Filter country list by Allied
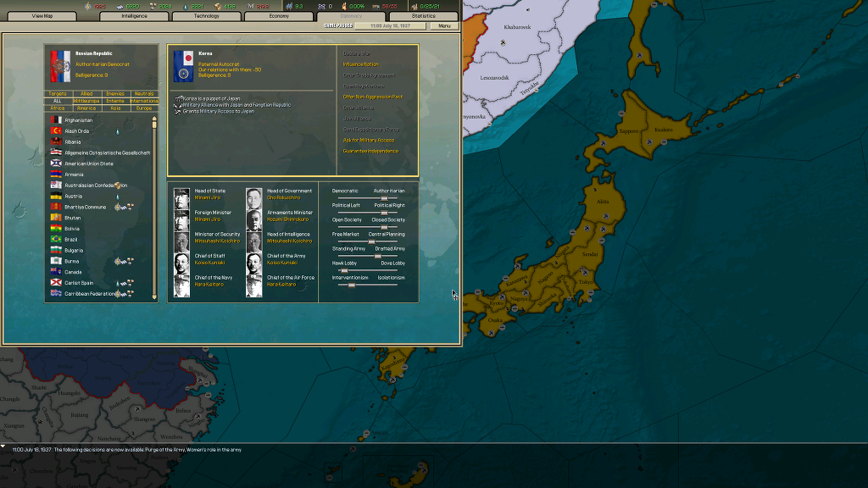The width and height of the screenshot is (868, 488). (x=86, y=94)
